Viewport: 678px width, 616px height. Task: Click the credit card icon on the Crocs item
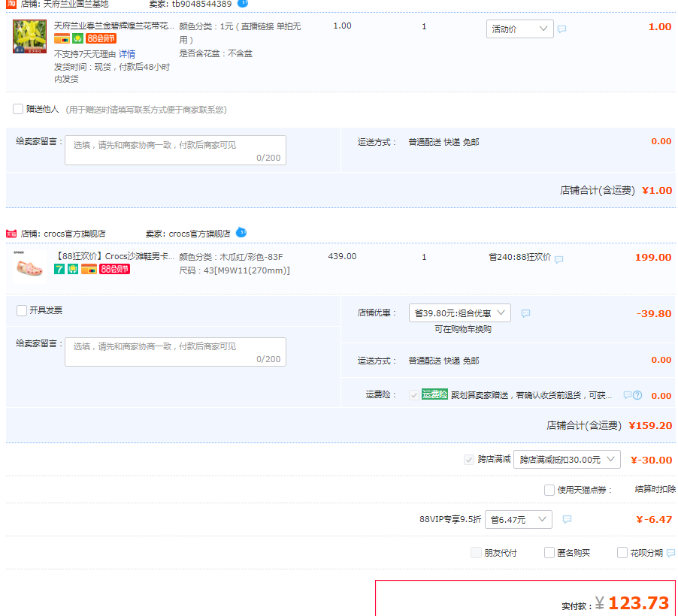coord(89,269)
